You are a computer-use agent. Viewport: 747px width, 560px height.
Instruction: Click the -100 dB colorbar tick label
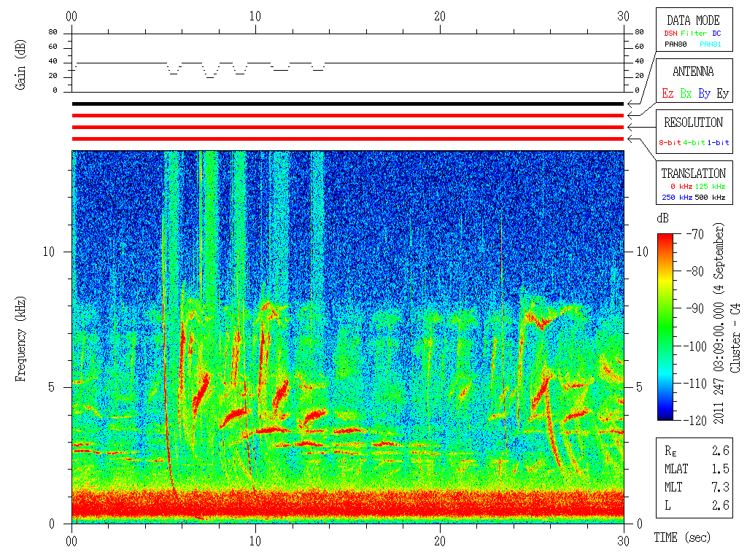click(x=695, y=346)
